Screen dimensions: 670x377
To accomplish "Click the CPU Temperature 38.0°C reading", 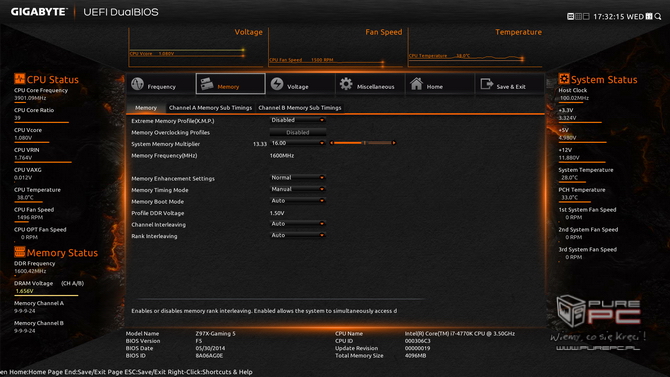I will [25, 197].
